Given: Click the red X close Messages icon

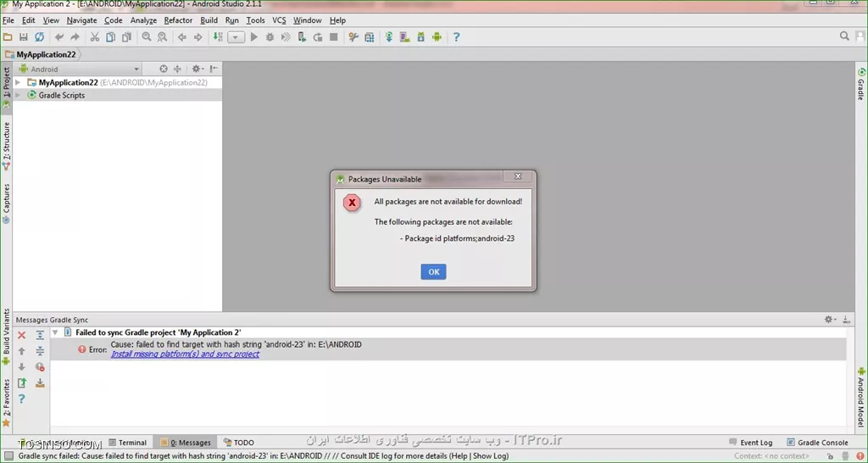Looking at the screenshot, I should (x=21, y=336).
